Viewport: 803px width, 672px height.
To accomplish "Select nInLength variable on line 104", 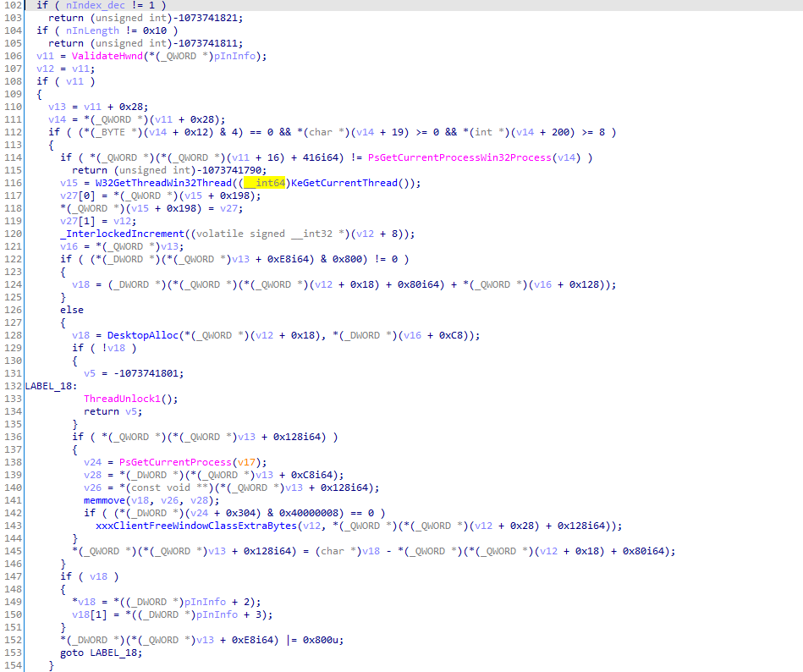I will [x=92, y=30].
